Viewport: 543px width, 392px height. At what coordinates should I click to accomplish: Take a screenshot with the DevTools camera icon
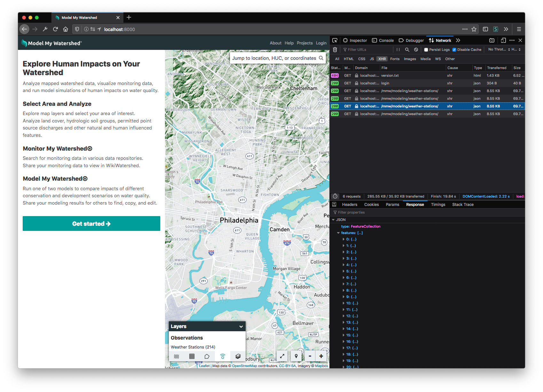pos(492,40)
